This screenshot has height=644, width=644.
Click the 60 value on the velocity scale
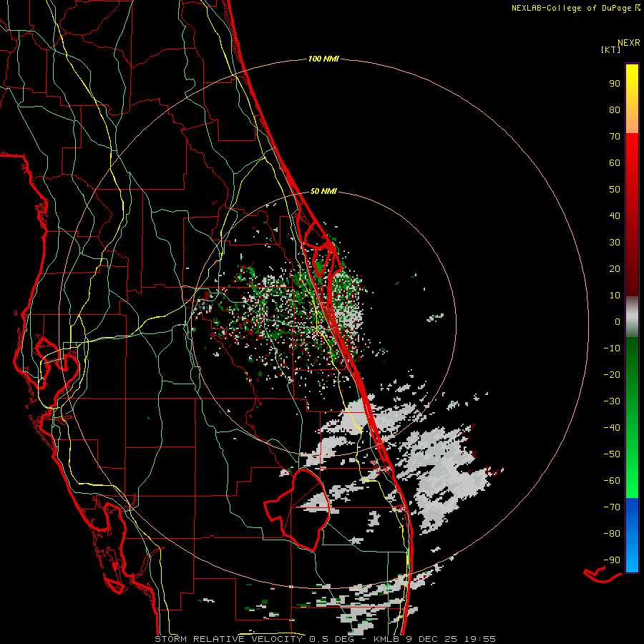pyautogui.click(x=615, y=163)
